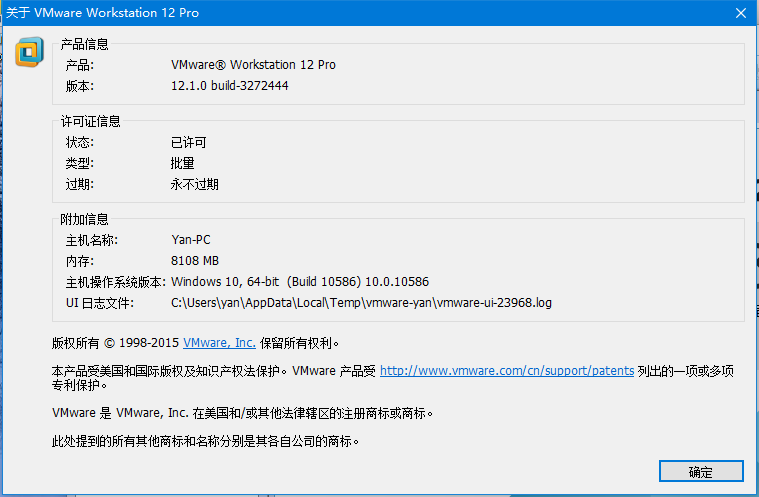
Task: Click the 状态: label
Action: coord(80,142)
